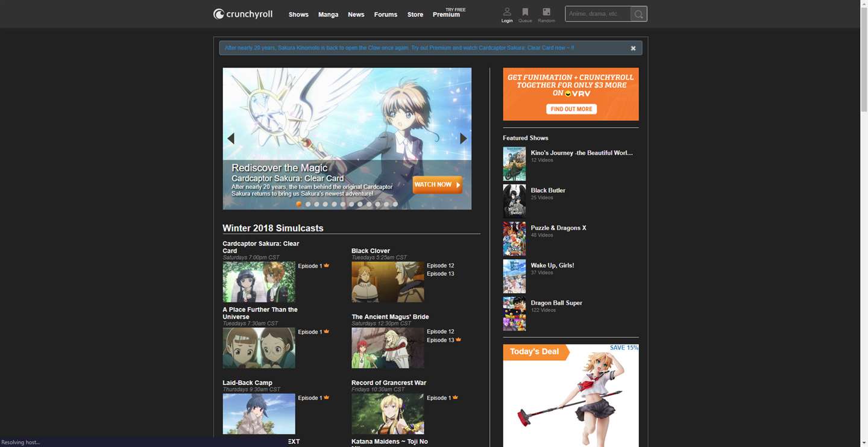Screen dimensions: 868x447
Task: Open Wake Up, Girls! thumbnail
Action: coord(514,277)
